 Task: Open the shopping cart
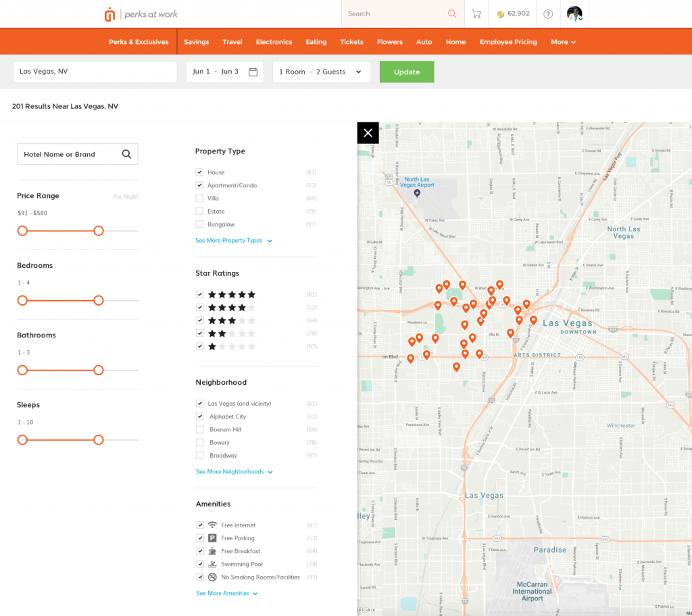(x=476, y=14)
